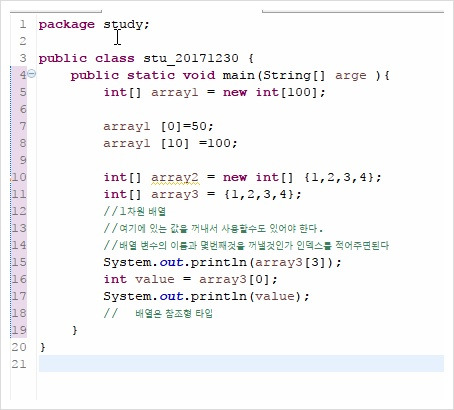Click the closing brace on line 20
Screen dimensions: 454x410
tap(43, 347)
